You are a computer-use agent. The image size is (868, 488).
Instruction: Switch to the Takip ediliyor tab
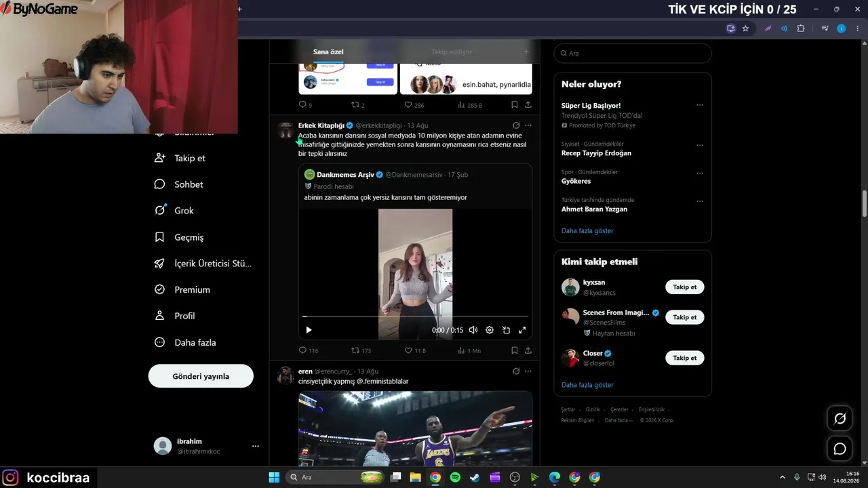coord(452,52)
